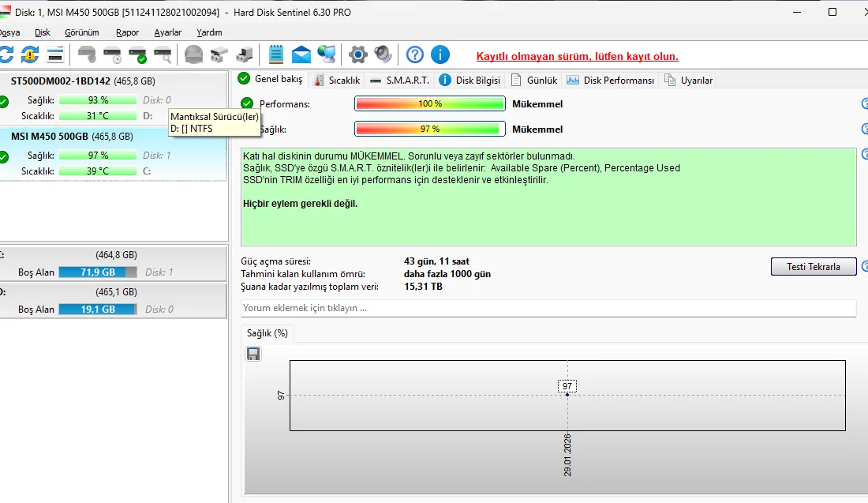Click the disk panel layout toolbar icon
Screen dimensions: 868x503
(x=55, y=54)
